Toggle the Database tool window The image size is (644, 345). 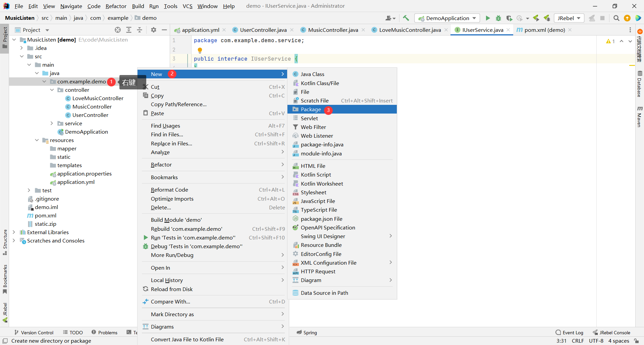pos(640,84)
